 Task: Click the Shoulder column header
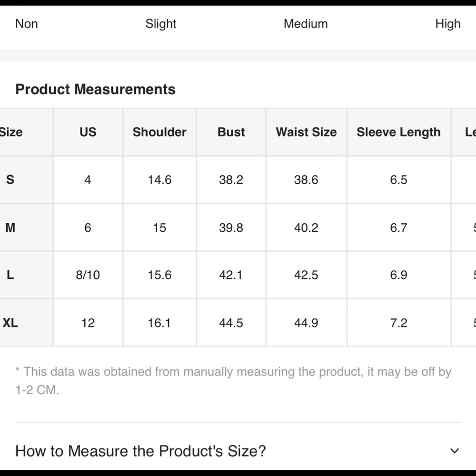tap(159, 132)
